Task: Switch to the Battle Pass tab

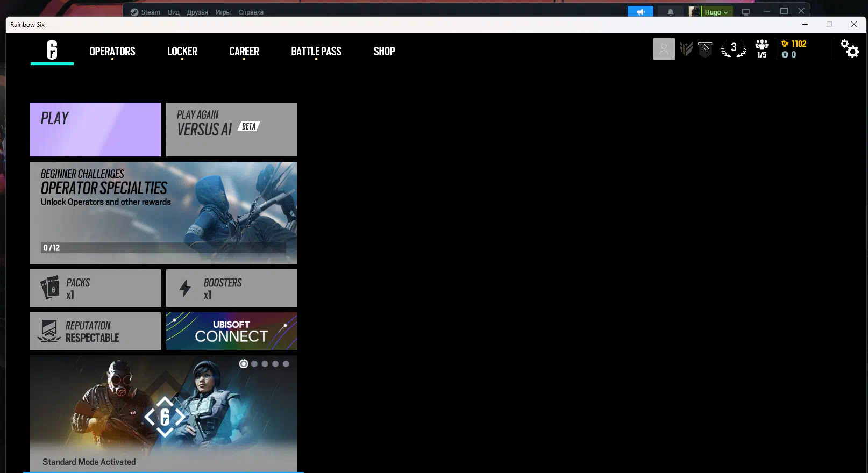Action: (x=316, y=52)
